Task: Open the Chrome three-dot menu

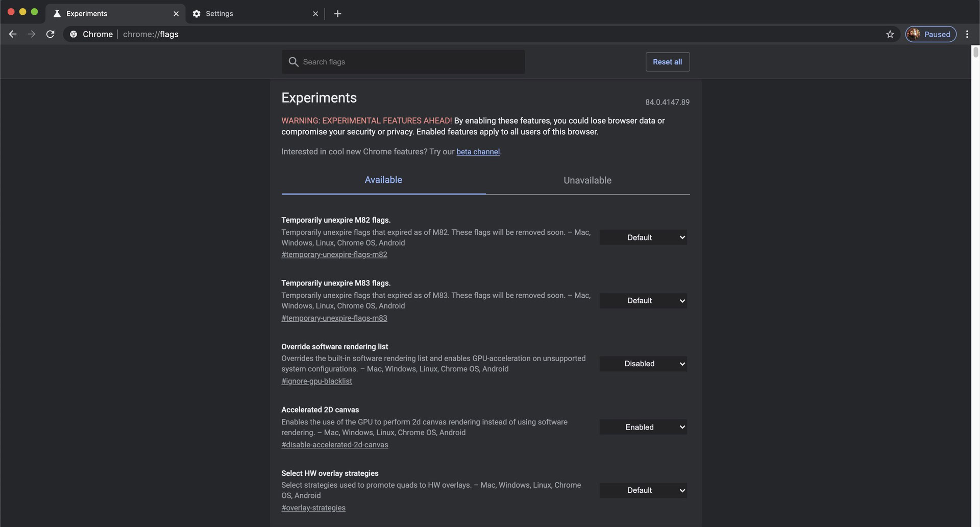Action: (x=967, y=34)
